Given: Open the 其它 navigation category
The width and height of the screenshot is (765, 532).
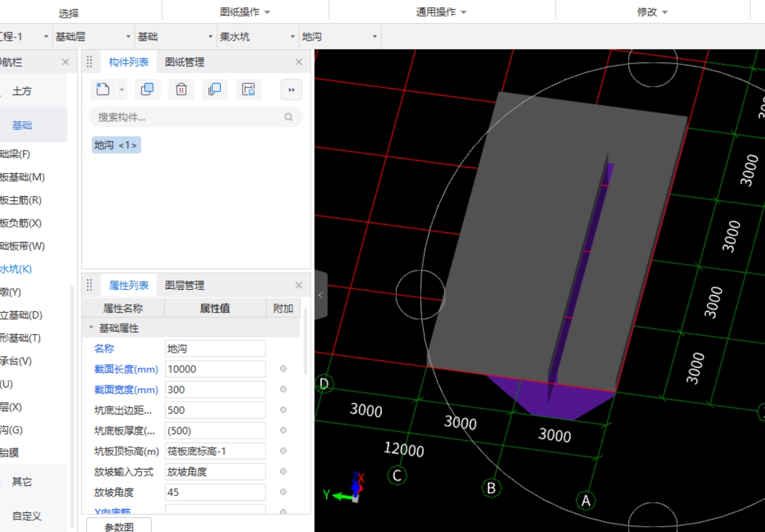Looking at the screenshot, I should 22,482.
